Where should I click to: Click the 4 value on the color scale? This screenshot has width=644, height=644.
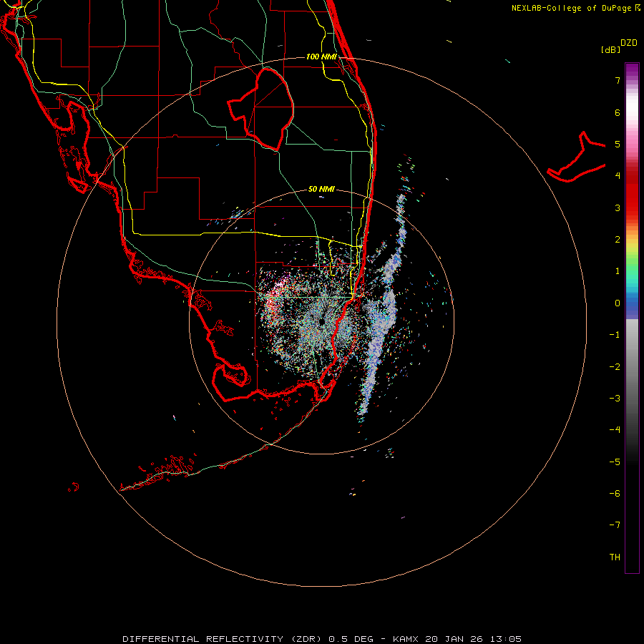coord(618,176)
